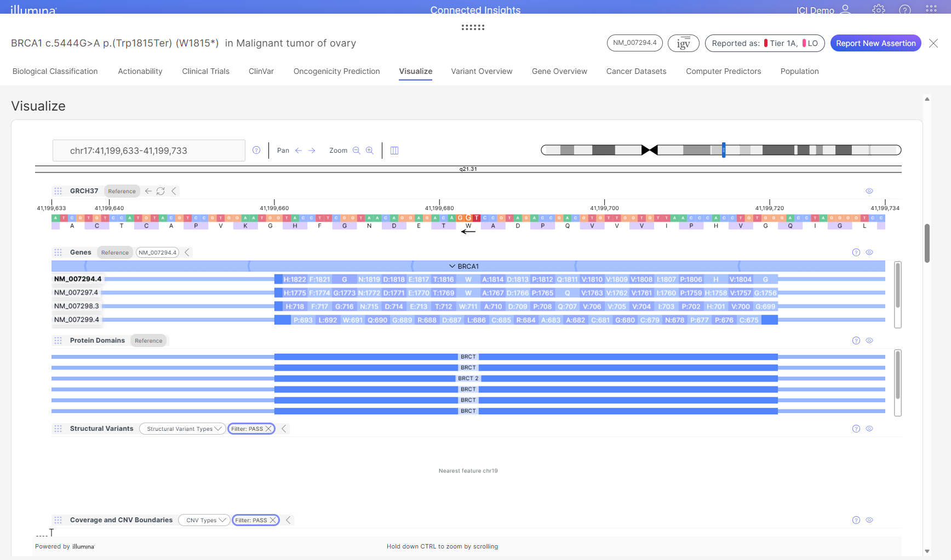951x560 pixels.
Task: Collapse the BRCA1 gene row chevron
Action: (452, 266)
